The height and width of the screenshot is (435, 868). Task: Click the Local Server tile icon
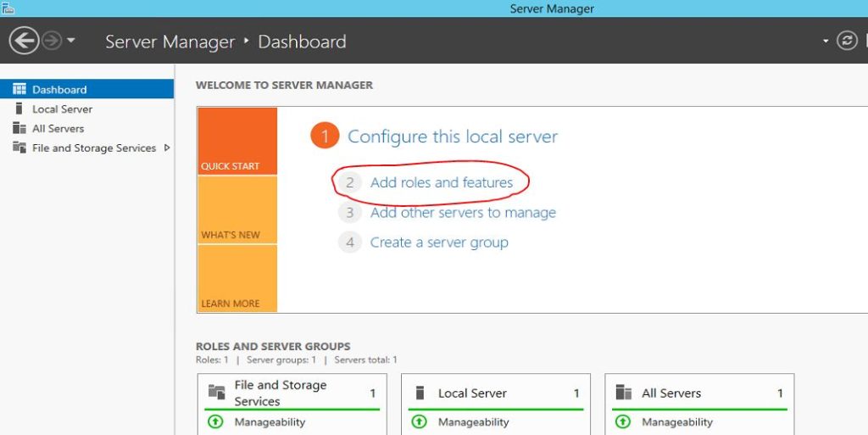point(420,393)
